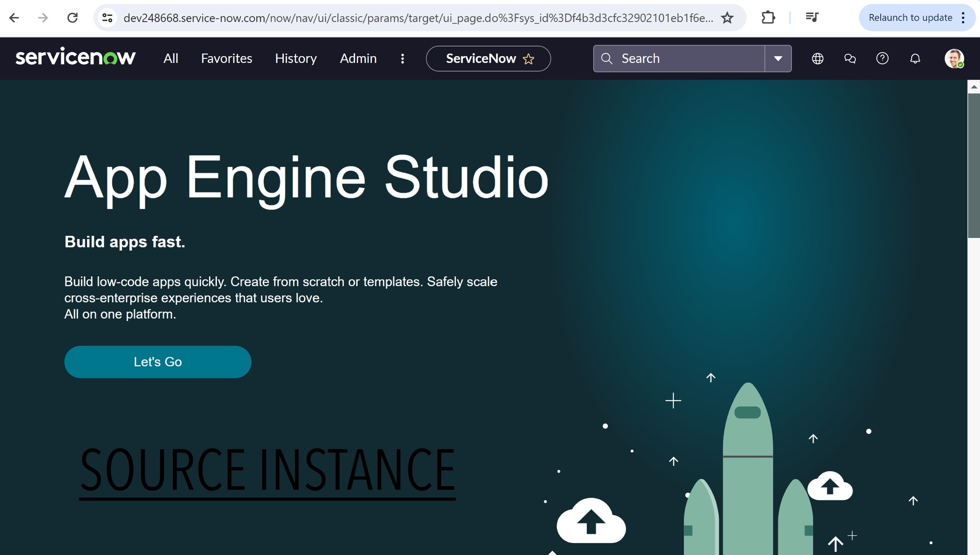
Task: Reload the current browser page
Action: click(73, 18)
